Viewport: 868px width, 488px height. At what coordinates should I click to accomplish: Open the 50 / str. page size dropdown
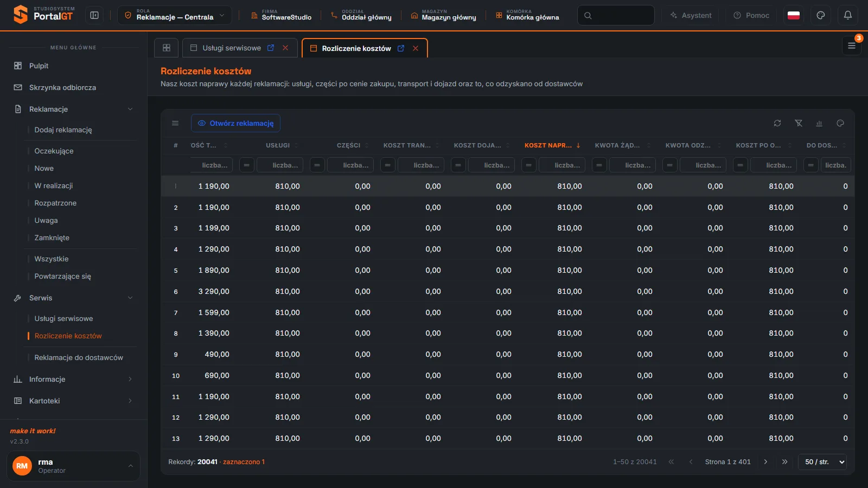[822, 462]
